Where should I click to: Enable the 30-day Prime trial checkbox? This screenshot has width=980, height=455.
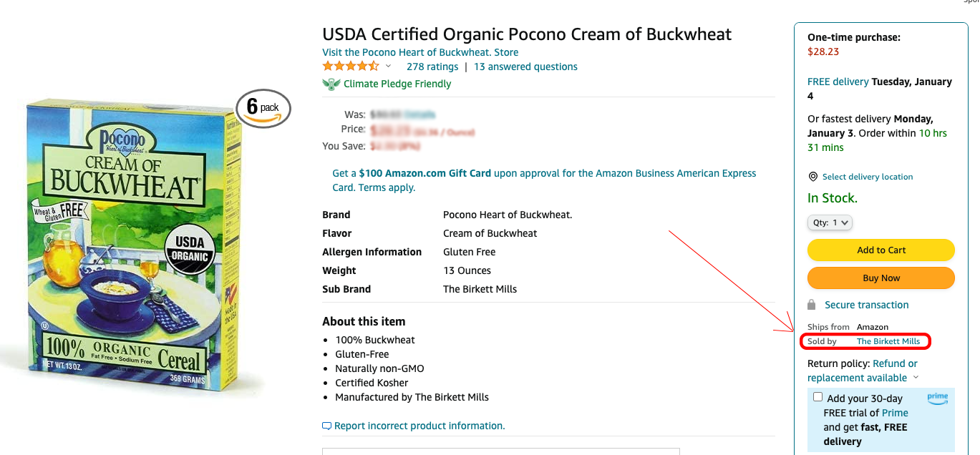(818, 398)
